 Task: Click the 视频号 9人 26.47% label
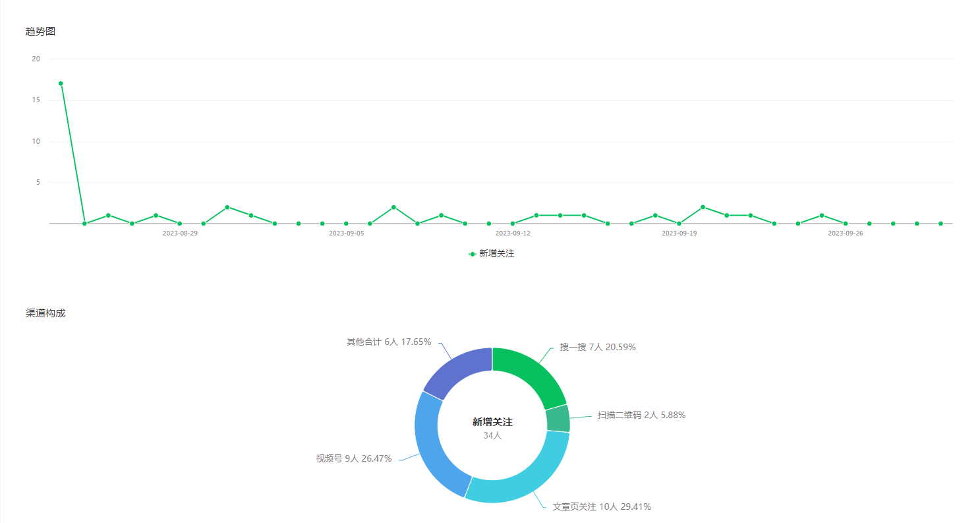(x=354, y=458)
